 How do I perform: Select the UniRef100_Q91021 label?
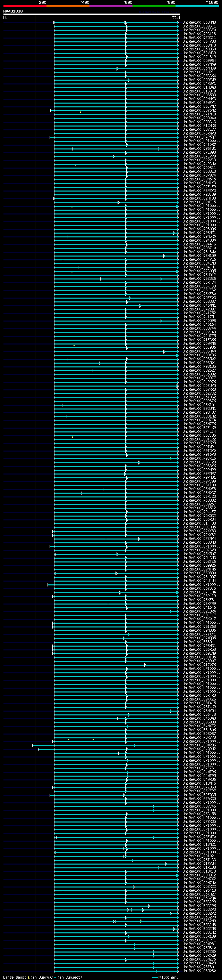(199, 856)
